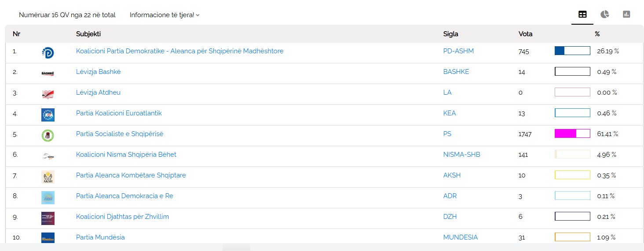Click the PD-ASHM blue percentage bar

click(x=572, y=51)
